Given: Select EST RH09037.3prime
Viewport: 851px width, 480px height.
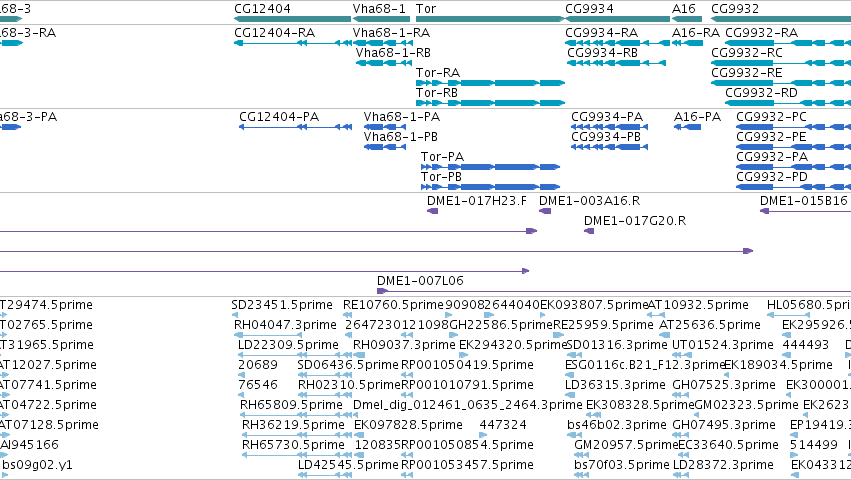Looking at the screenshot, I should pyautogui.click(x=404, y=345).
